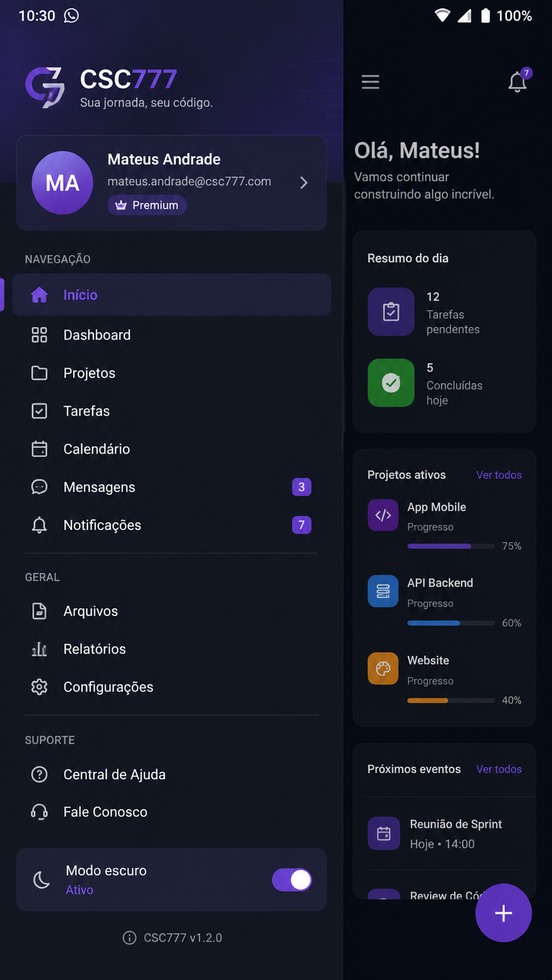Click the Dashboard grid icon

coord(39,335)
